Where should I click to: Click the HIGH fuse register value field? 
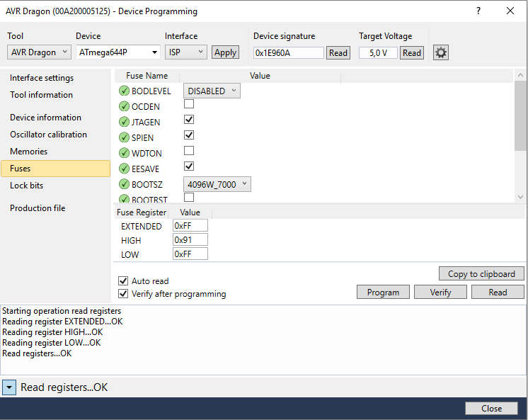click(x=190, y=240)
